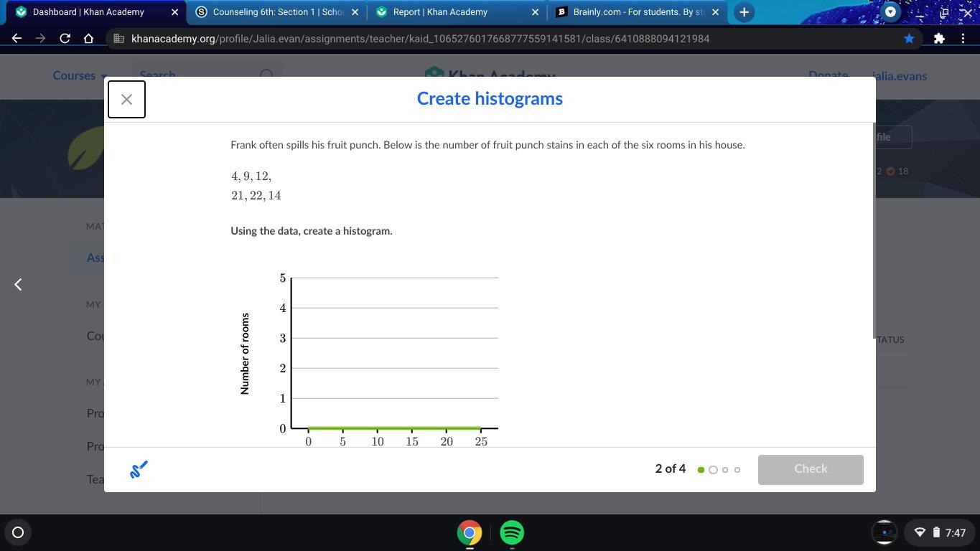This screenshot has height=551, width=980.
Task: Bookmark this page with star icon
Action: click(909, 39)
